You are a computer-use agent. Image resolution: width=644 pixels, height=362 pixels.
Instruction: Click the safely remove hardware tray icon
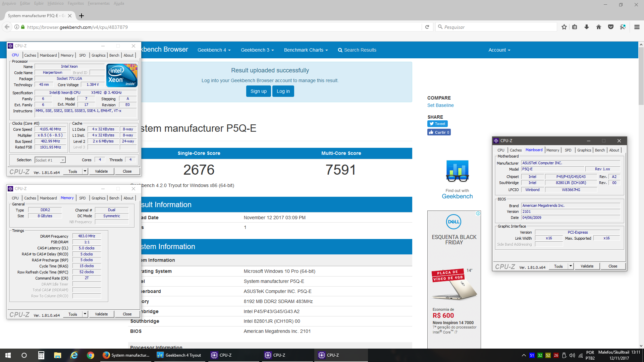point(564,355)
